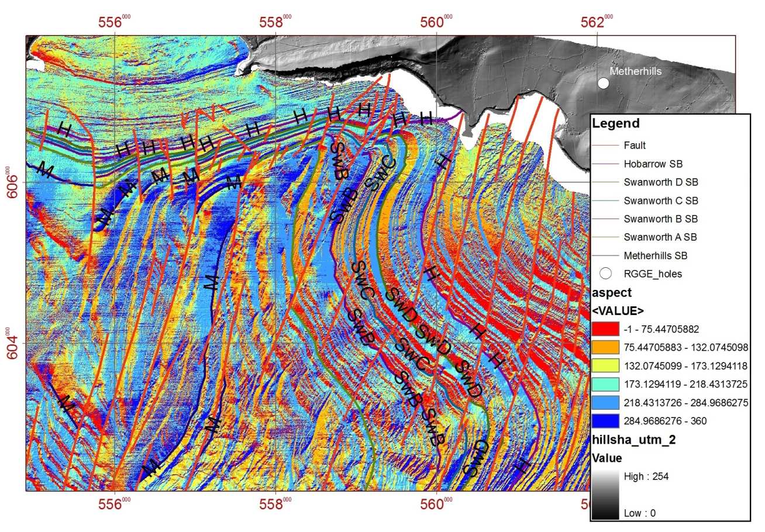The image size is (765, 532).
Task: Choose the dark blue 284–360 aspect swatch
Action: click(606, 421)
